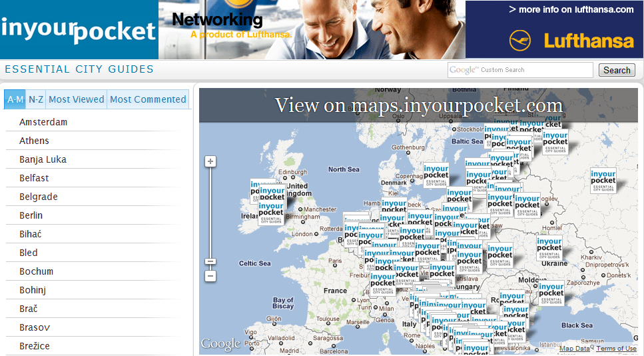The height and width of the screenshot is (356, 644).
Task: Focus the Google Custom Search field
Action: click(520, 70)
